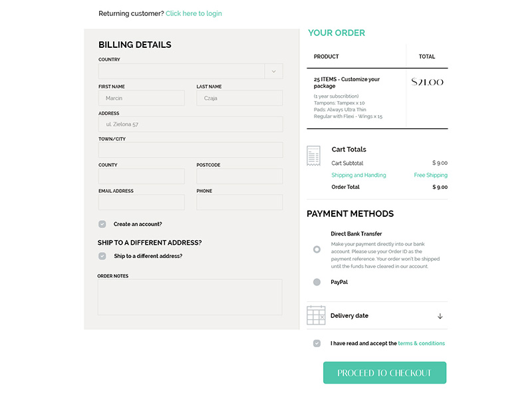This screenshot has height=399, width=532.
Task: Select Direct Bank Transfer payment option
Action: point(317,249)
